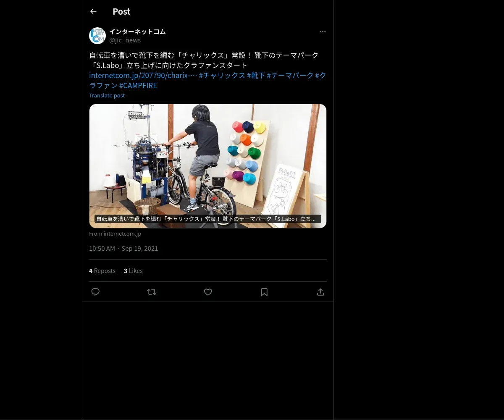Click Translate post
This screenshot has height=420, width=504.
pyautogui.click(x=107, y=95)
